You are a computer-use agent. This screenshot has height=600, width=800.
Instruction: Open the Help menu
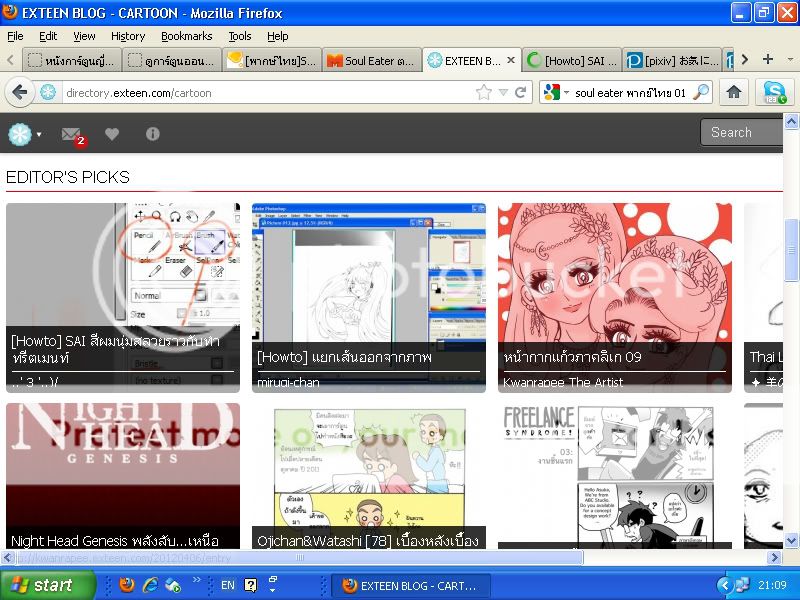(x=278, y=36)
